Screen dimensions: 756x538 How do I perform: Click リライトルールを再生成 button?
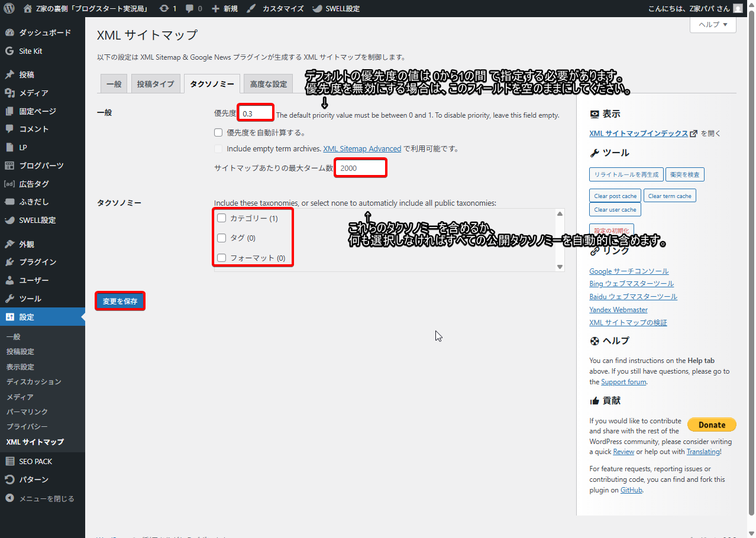click(626, 174)
